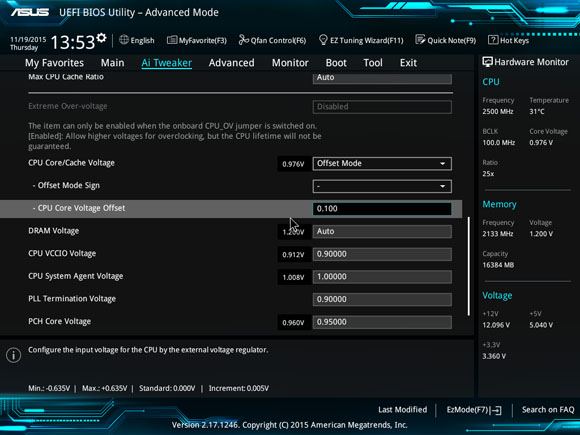Screen dimensions: 580x435
Task: Click the Hot Keys question mark icon
Action: 493,40
